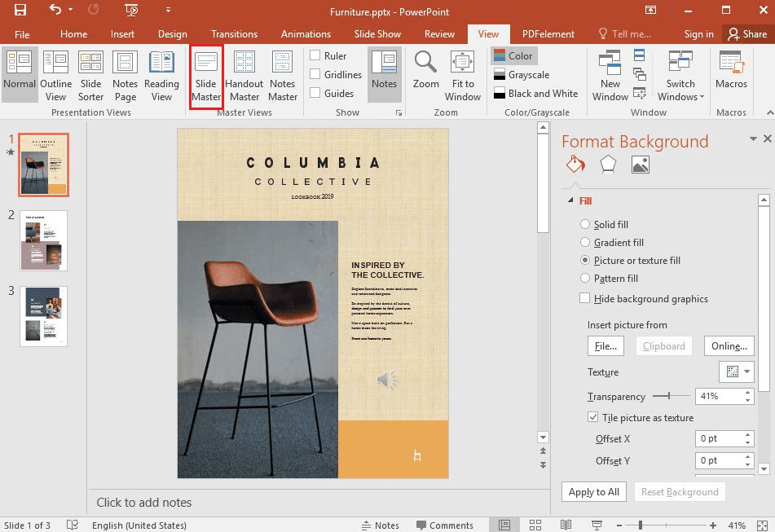The height and width of the screenshot is (532, 775).
Task: Enable the Ruler checkbox
Action: pyautogui.click(x=315, y=56)
